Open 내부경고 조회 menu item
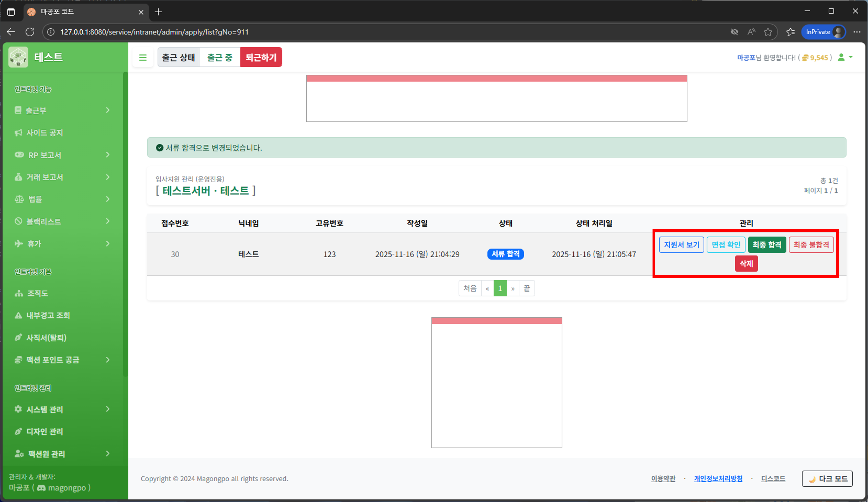 tap(48, 315)
